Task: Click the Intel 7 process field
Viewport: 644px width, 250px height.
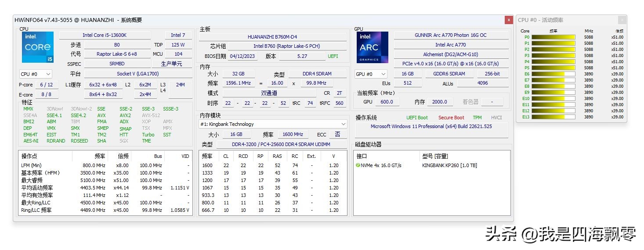Action: point(178,35)
